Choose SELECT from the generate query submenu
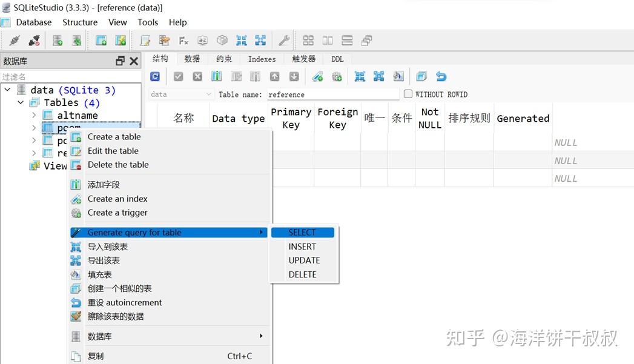Image resolution: width=634 pixels, height=364 pixels. click(303, 232)
